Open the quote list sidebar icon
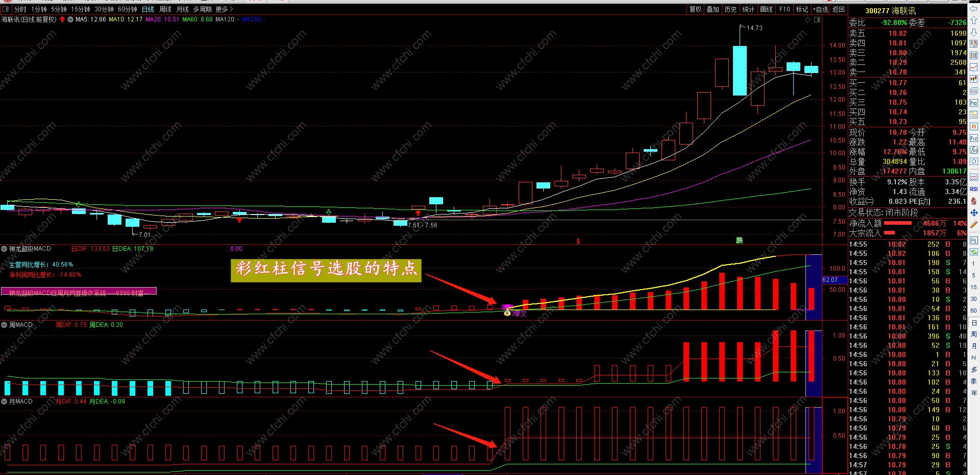 click(974, 43)
